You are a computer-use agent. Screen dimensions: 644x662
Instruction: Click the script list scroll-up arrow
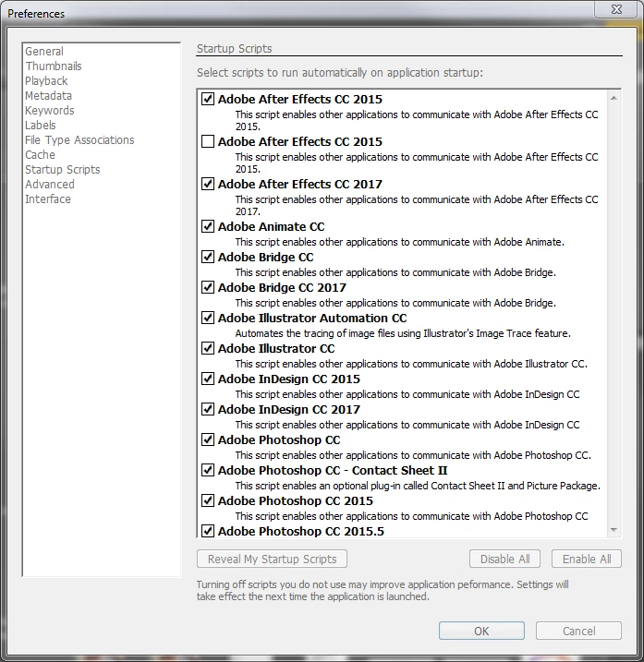(x=614, y=98)
